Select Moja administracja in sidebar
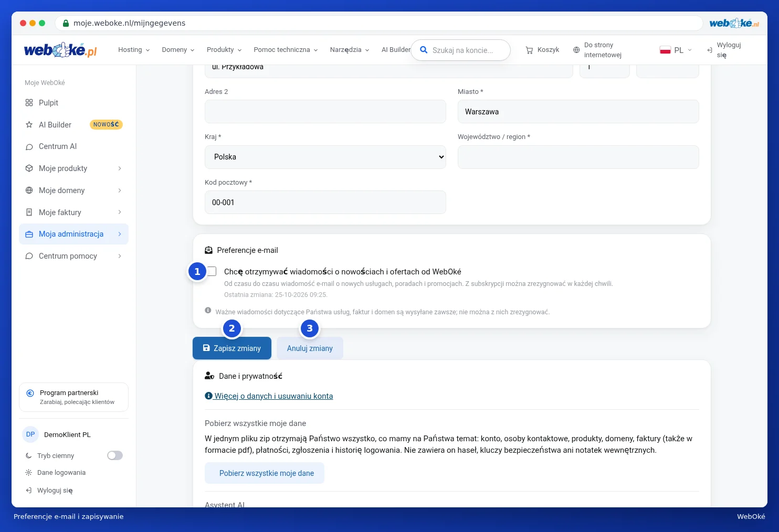This screenshot has width=779, height=532. [73, 234]
